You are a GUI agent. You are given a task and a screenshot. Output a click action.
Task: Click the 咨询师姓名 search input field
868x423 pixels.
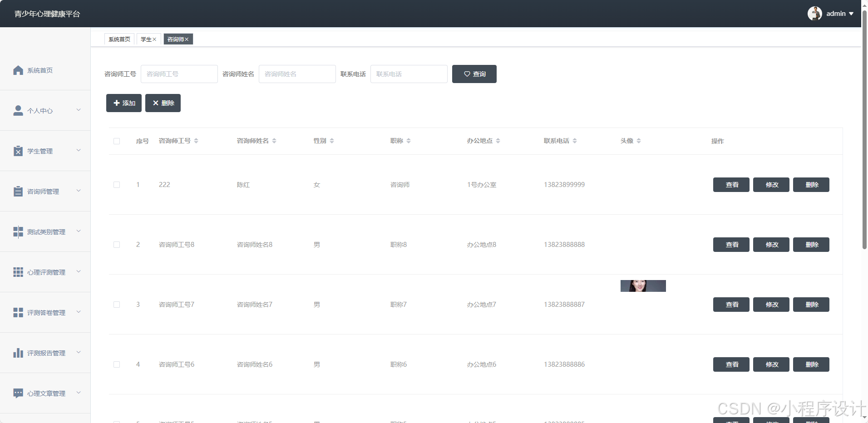(x=297, y=74)
